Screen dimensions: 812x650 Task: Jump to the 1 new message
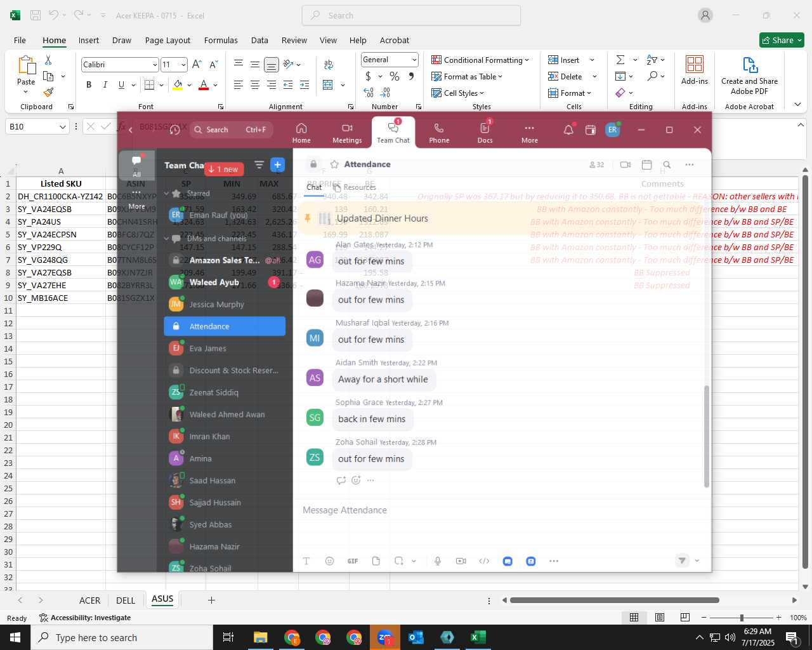[x=224, y=169]
